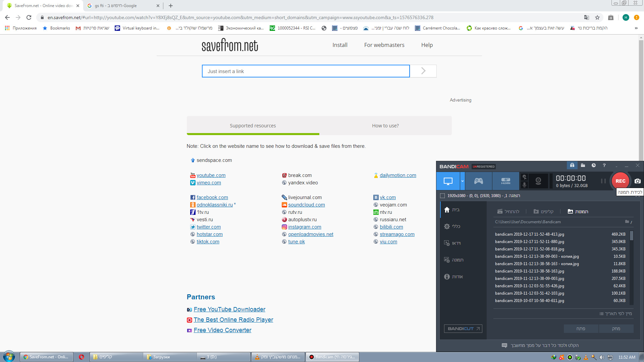Show more Chrome bookmarks via the chevron
This screenshot has width=644, height=362.
tap(636, 28)
